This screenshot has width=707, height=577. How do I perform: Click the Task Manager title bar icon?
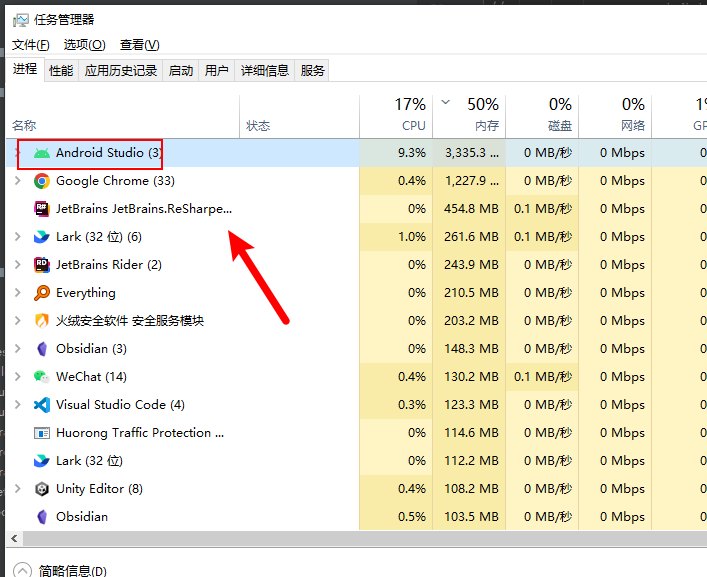tap(21, 20)
